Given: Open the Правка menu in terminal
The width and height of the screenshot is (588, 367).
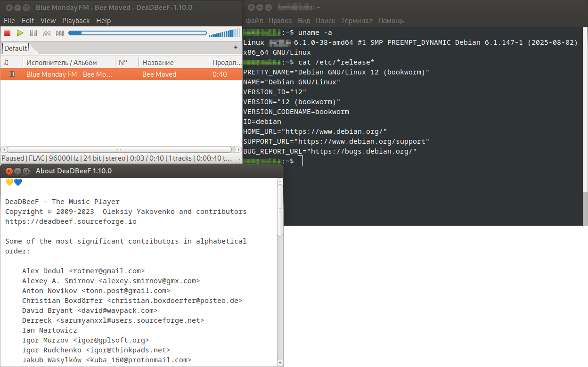Looking at the screenshot, I should [x=280, y=21].
